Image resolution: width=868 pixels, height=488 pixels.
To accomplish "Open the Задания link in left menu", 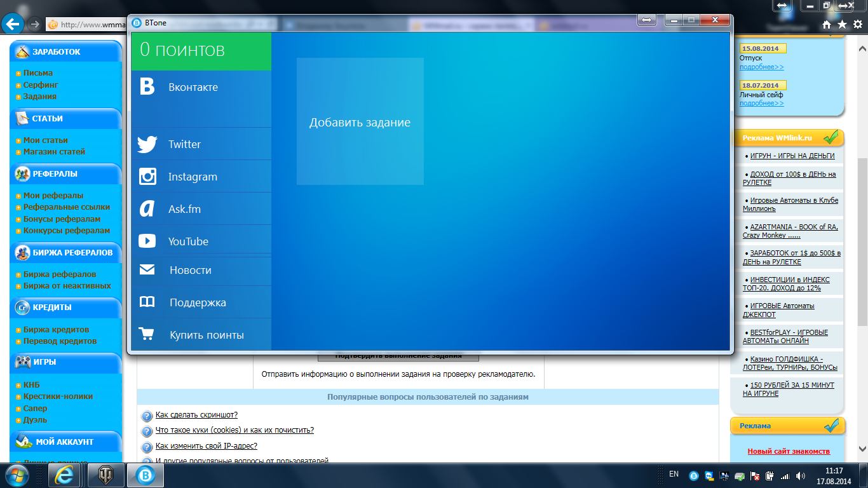I will tap(40, 97).
